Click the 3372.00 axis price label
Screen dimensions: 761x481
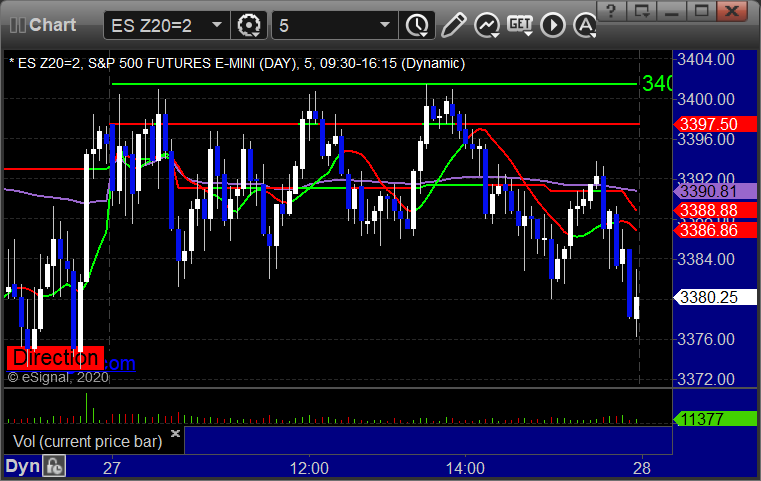[x=706, y=379]
